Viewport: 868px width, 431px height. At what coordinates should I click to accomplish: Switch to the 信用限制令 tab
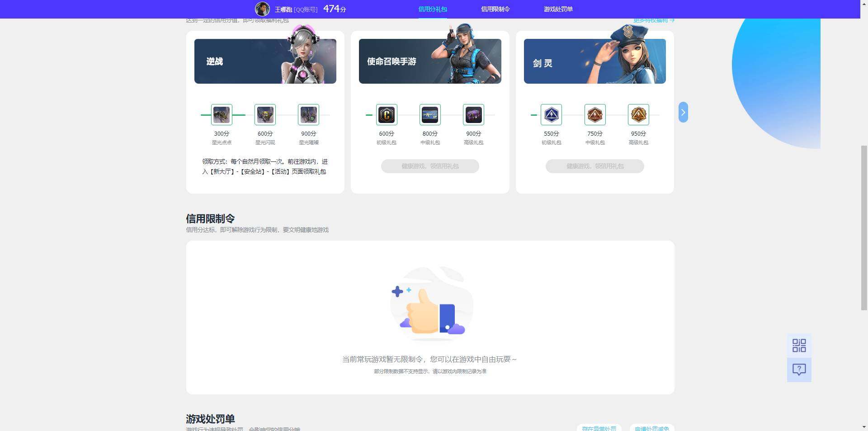[x=495, y=9]
